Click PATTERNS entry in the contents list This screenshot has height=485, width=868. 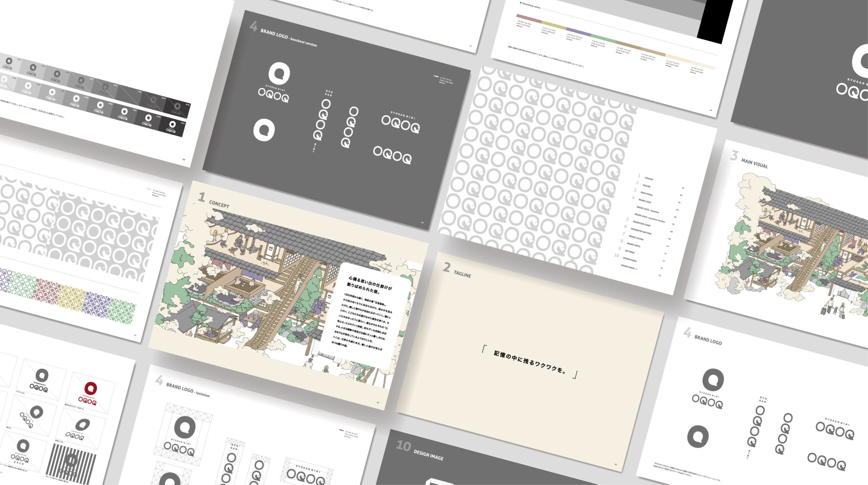pos(630,252)
